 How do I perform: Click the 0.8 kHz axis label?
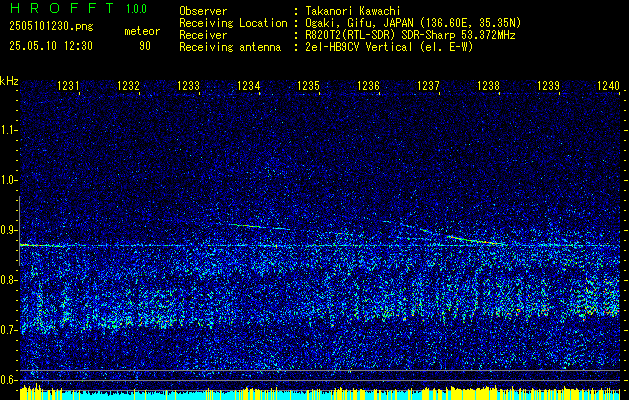point(9,280)
